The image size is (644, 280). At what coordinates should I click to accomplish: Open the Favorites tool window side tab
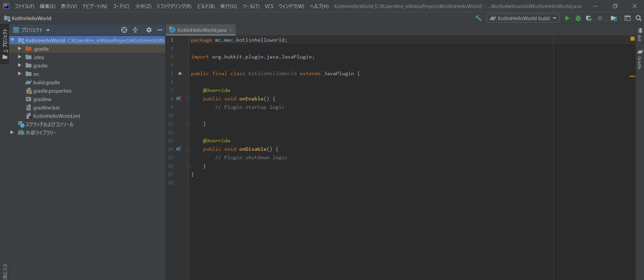click(5, 272)
